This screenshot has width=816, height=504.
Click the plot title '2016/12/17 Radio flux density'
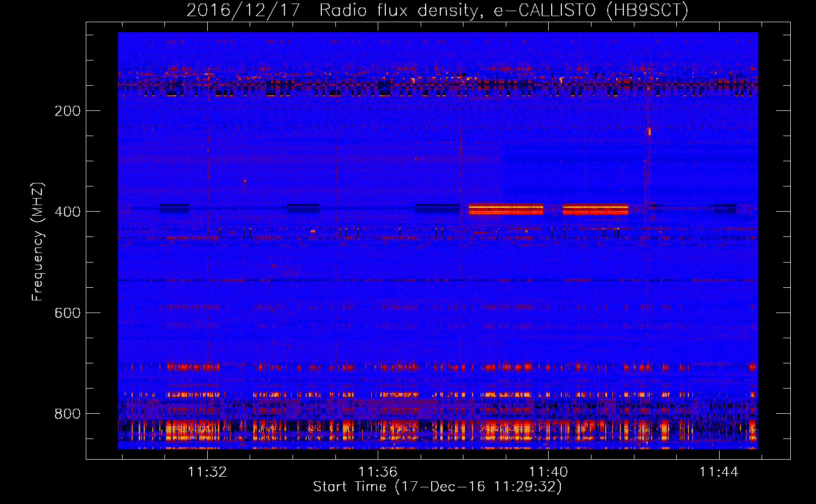[437, 11]
